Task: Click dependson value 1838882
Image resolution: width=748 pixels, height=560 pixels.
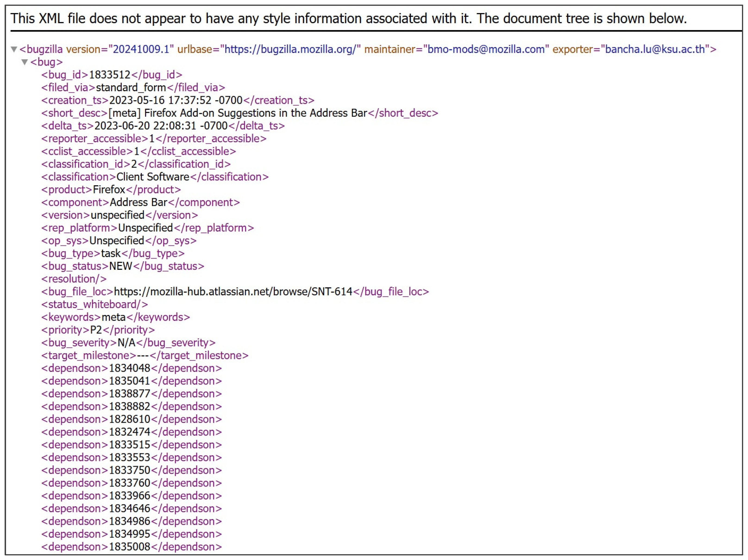Action: [x=129, y=406]
